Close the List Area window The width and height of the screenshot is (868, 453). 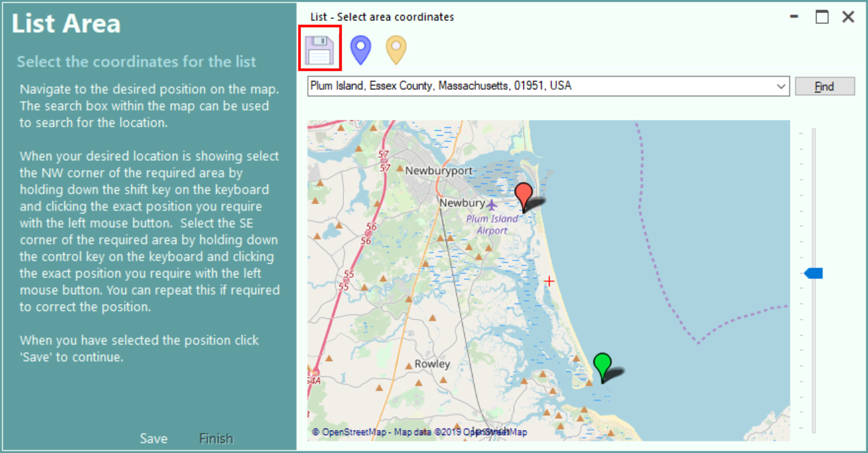(848, 17)
